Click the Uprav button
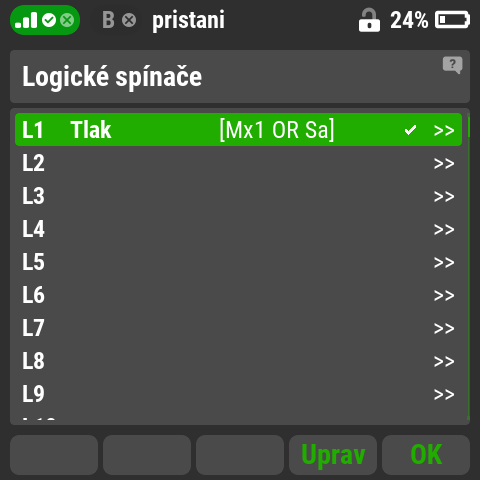This screenshot has width=480, height=480. pyautogui.click(x=333, y=455)
